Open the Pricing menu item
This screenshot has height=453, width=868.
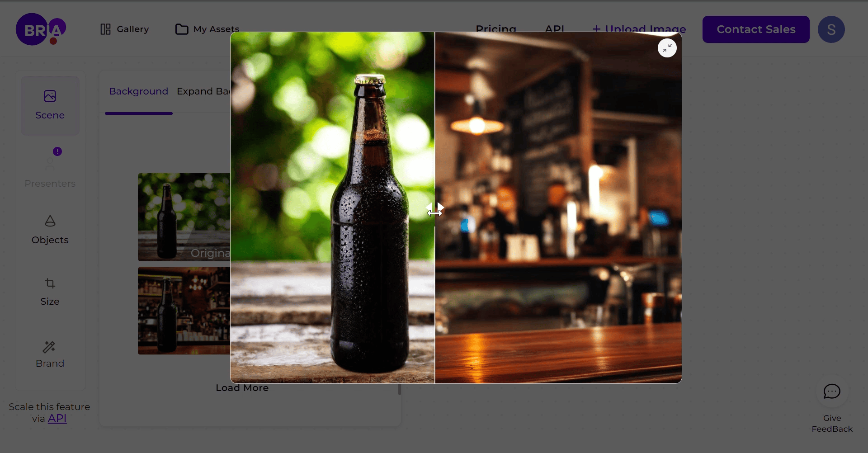[496, 28]
